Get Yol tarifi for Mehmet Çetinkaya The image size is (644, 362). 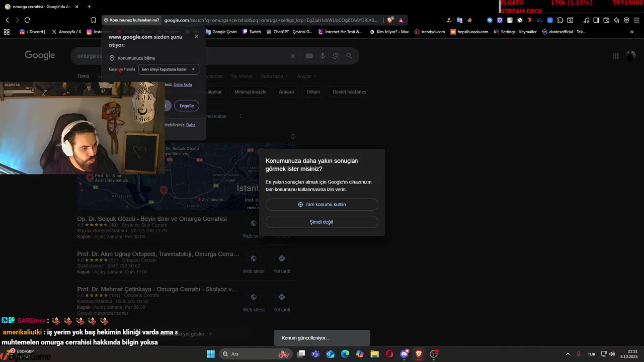click(282, 301)
